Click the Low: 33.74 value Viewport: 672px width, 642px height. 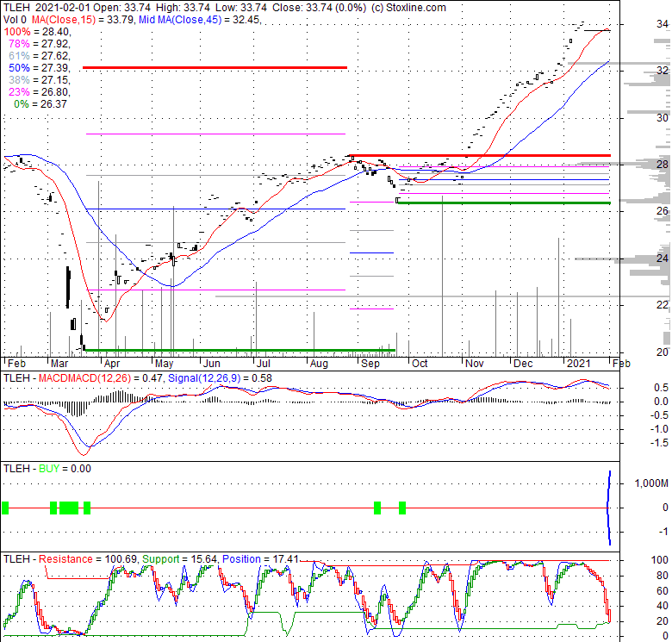click(241, 8)
